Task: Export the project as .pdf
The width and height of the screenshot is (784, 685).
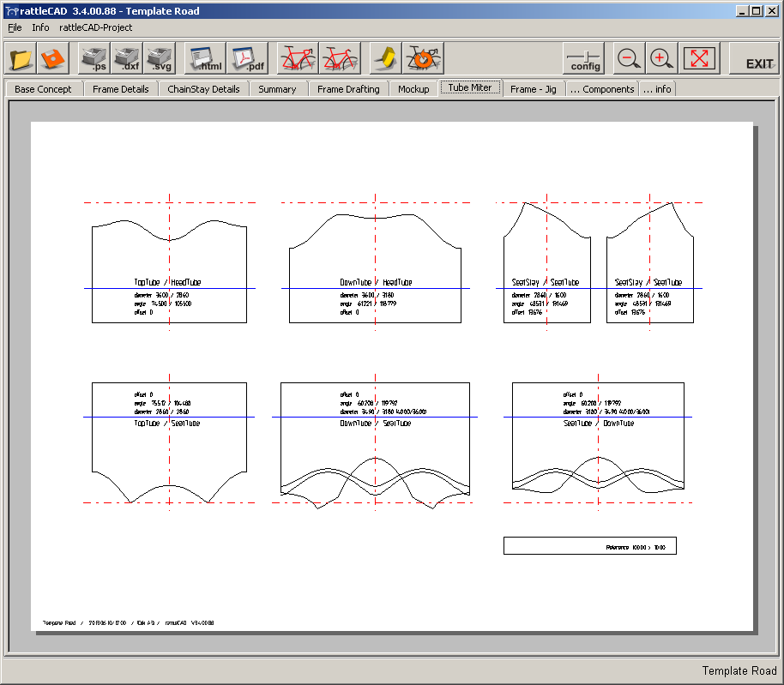Action: point(247,59)
